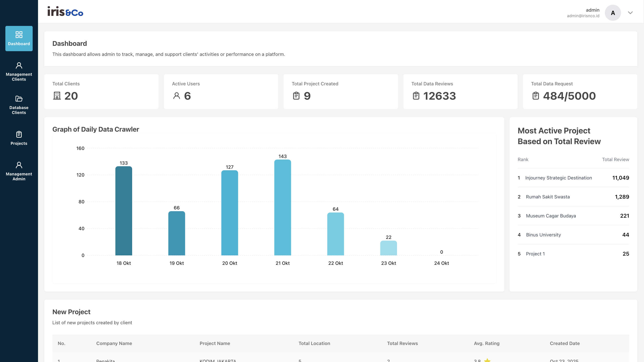Click the Total Review column header

(x=616, y=159)
